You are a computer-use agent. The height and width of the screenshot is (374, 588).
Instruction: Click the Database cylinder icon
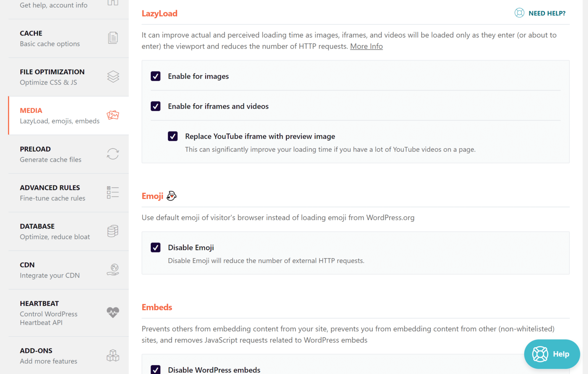click(113, 231)
